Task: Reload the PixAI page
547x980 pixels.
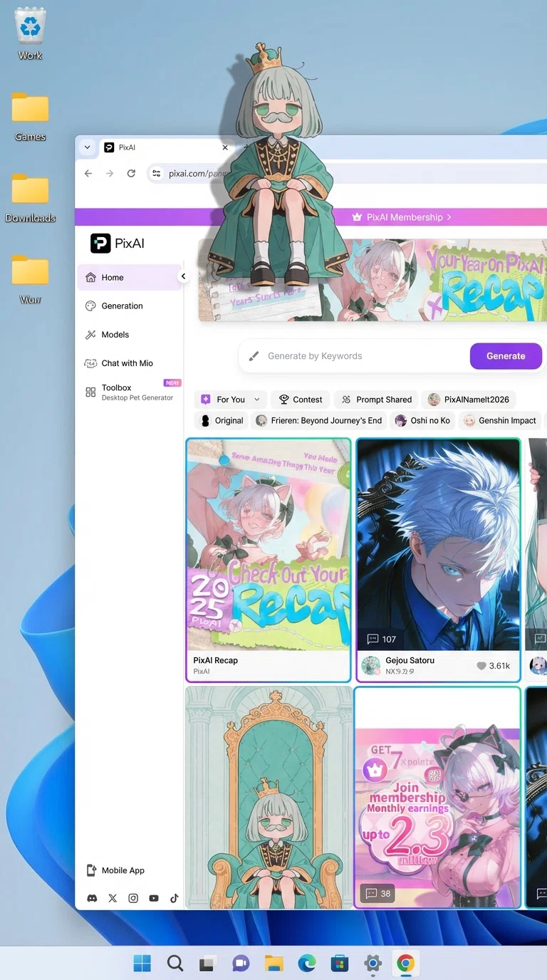Action: [131, 173]
